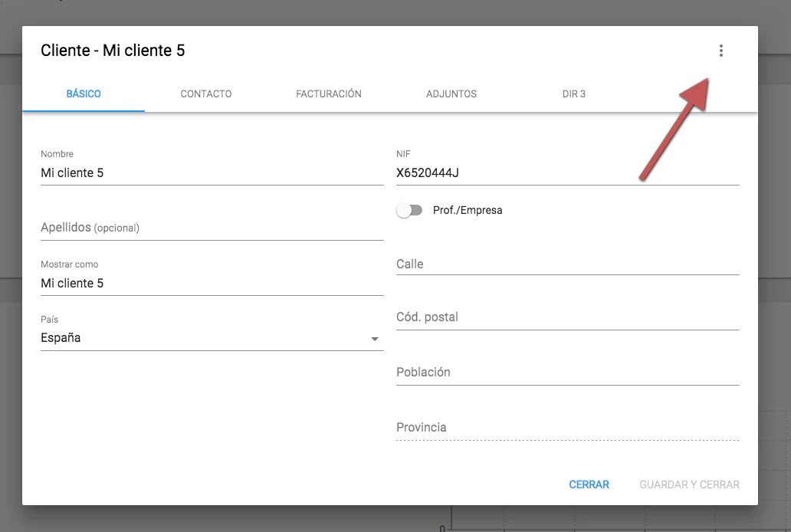Expand the País dropdown arrow
The height and width of the screenshot is (532, 791).
[375, 339]
